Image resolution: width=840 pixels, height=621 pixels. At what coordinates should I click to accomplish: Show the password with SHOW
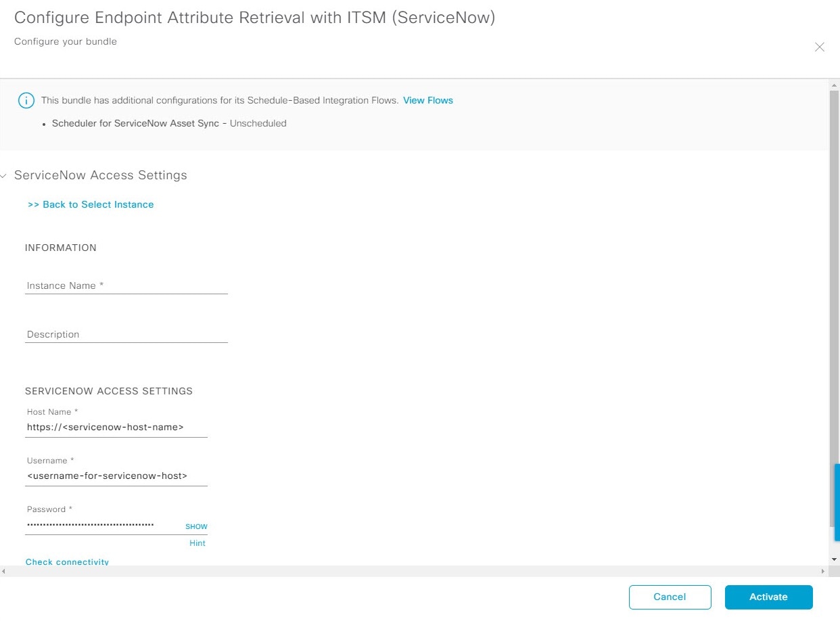[196, 526]
